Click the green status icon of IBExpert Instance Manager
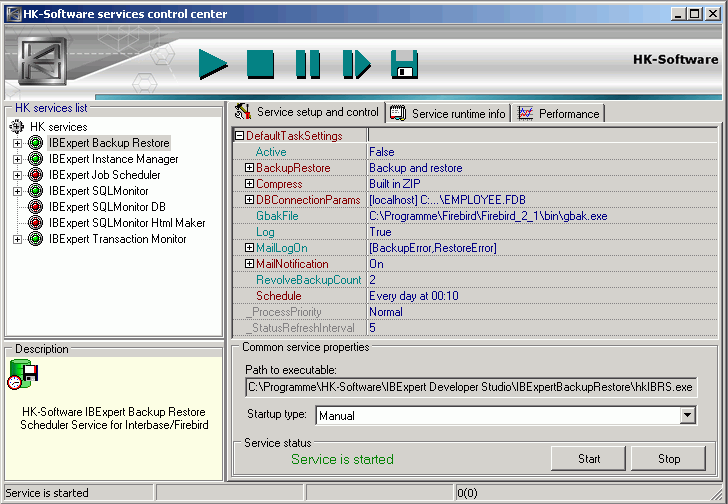 tap(35, 159)
